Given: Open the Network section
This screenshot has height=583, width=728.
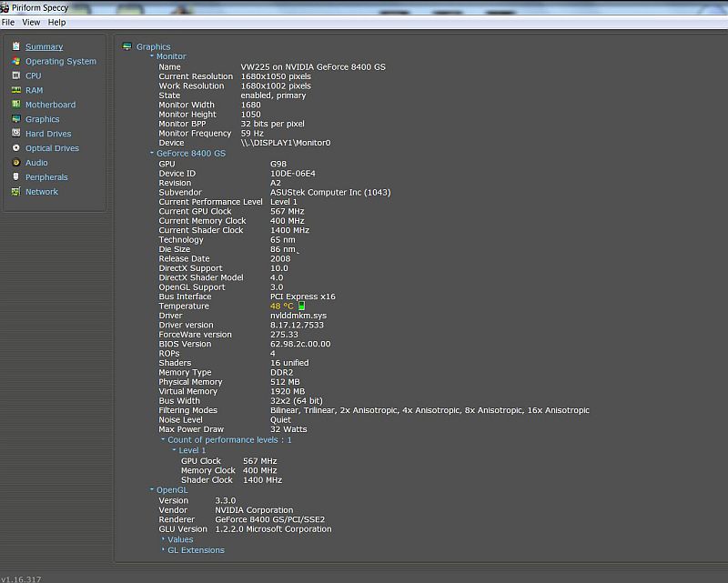Looking at the screenshot, I should [42, 192].
